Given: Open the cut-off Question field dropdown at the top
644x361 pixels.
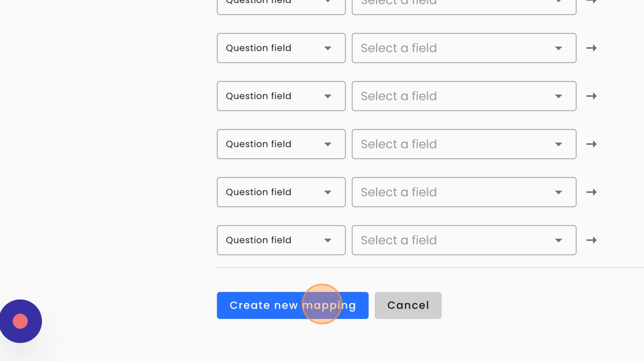Looking at the screenshot, I should pos(281,6).
